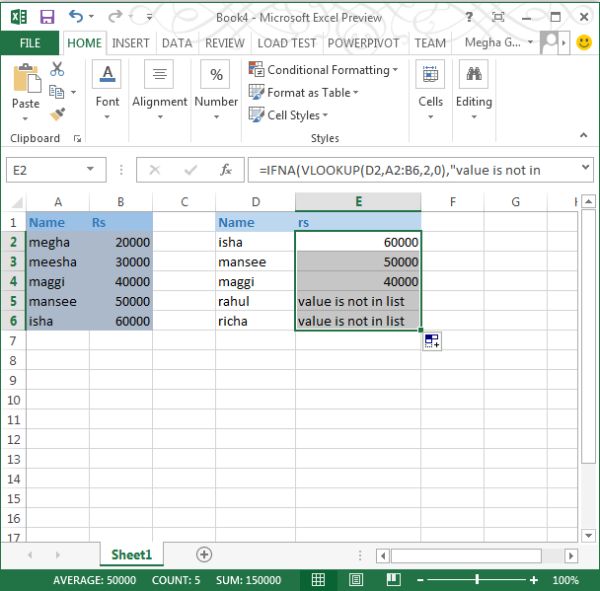600x591 pixels.
Task: Select row 7 header
Action: pos(13,341)
